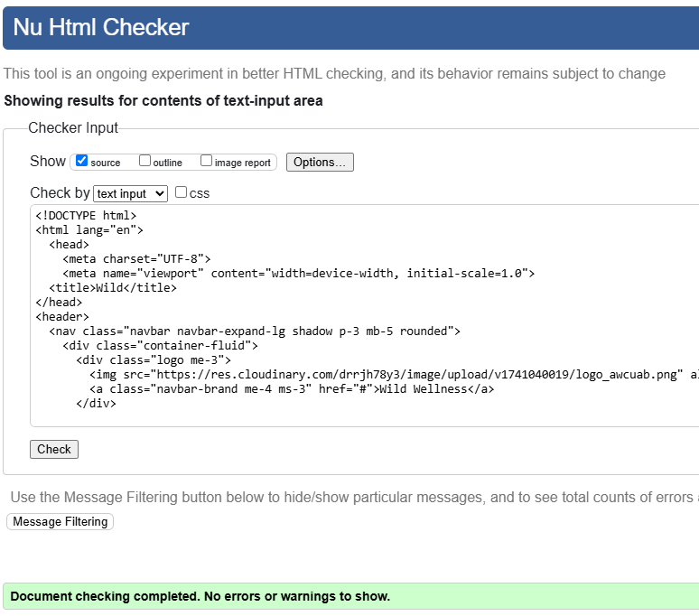Click the <!DOCTYPE html> line in the textarea
The height and width of the screenshot is (616, 699).
click(x=86, y=216)
